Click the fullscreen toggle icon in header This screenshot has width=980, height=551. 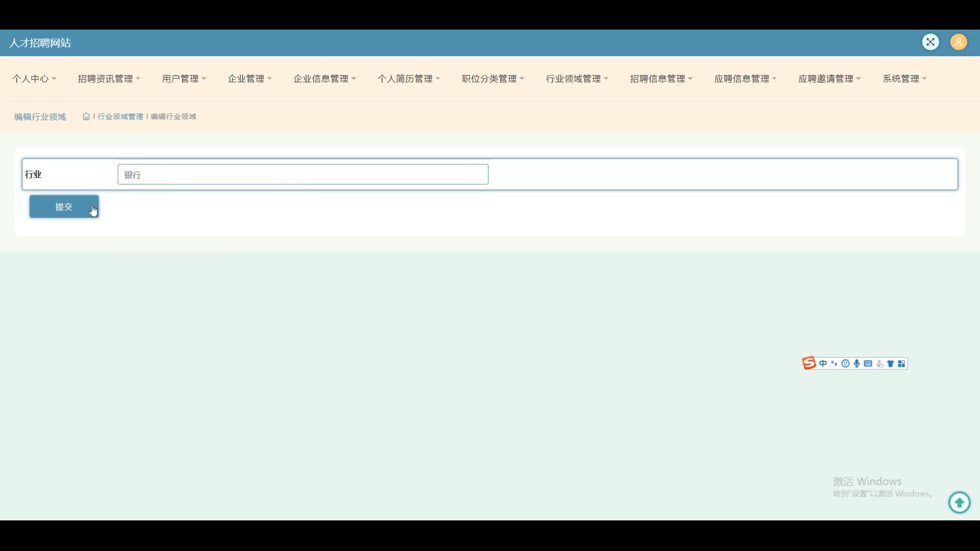(x=930, y=42)
